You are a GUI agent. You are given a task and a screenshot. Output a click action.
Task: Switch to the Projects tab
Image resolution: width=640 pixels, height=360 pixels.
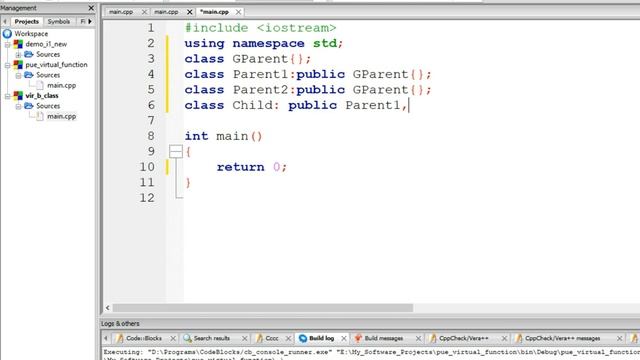coord(27,21)
